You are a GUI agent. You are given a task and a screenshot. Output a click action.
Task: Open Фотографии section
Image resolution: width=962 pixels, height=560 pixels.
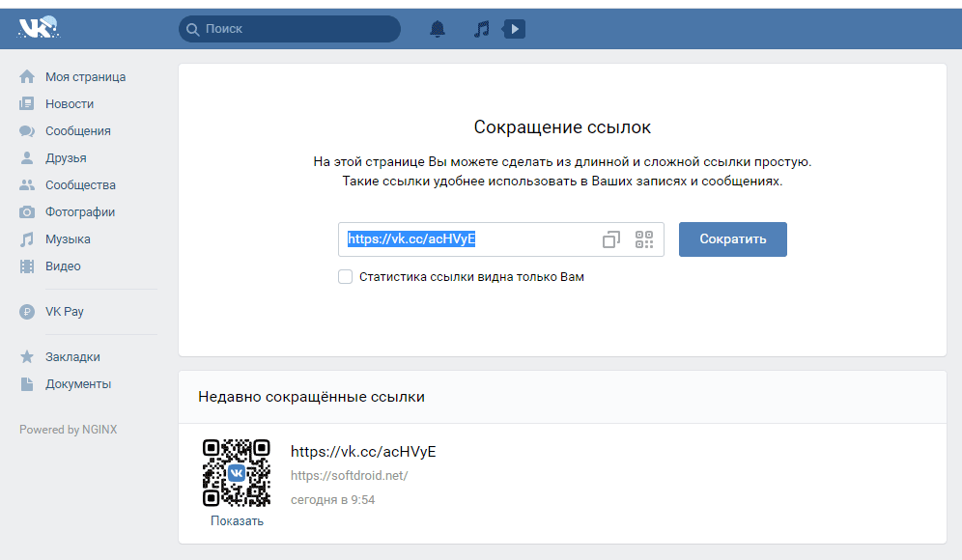click(x=80, y=211)
